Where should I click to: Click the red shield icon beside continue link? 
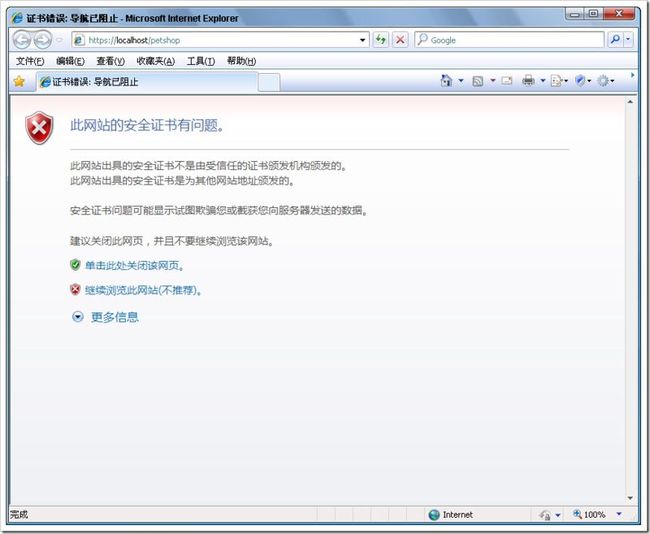pyautogui.click(x=75, y=289)
